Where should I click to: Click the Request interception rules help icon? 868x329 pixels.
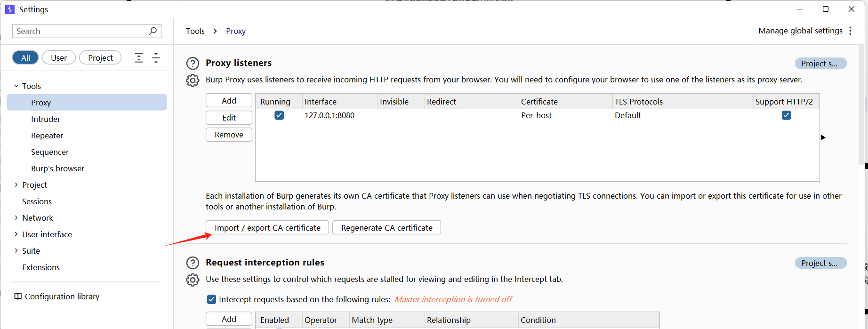point(193,263)
